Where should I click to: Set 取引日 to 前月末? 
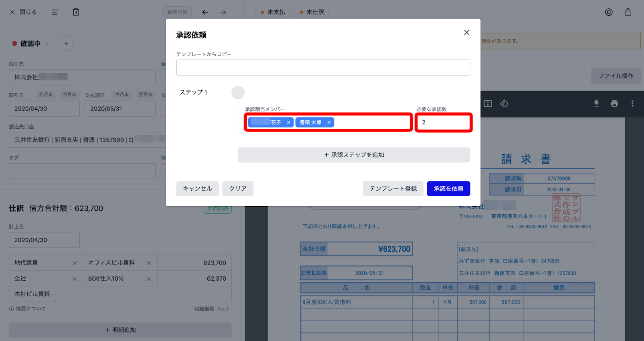(x=46, y=94)
